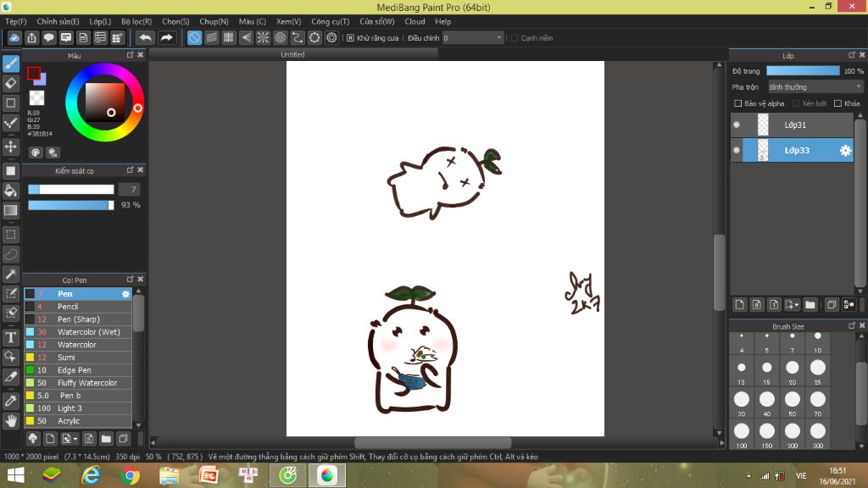Open Công cụ(T) menu
This screenshot has height=488, width=868.
click(330, 21)
